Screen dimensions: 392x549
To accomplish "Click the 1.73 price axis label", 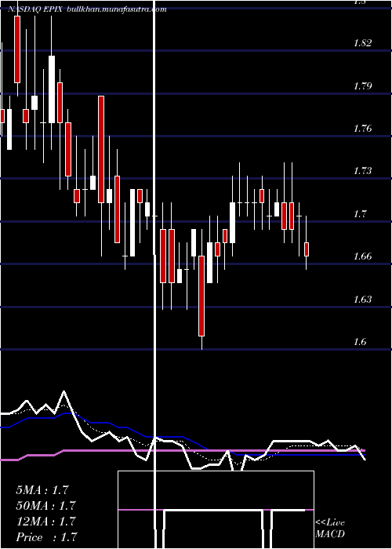I will (362, 171).
